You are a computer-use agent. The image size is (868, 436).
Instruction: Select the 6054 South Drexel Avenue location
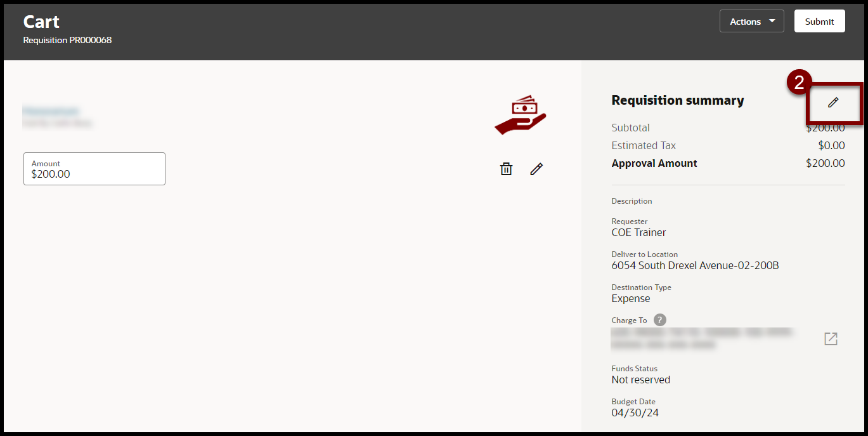click(x=695, y=265)
